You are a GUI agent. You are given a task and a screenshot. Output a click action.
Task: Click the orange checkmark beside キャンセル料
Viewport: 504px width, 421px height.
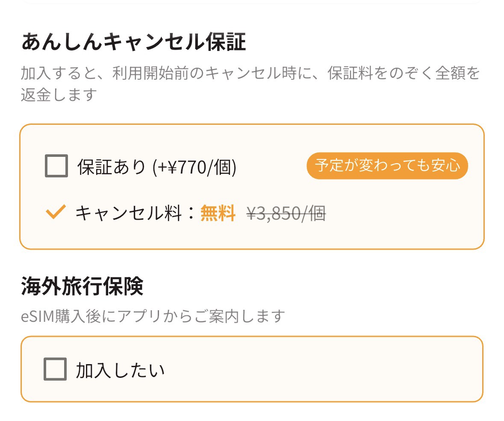(x=56, y=212)
